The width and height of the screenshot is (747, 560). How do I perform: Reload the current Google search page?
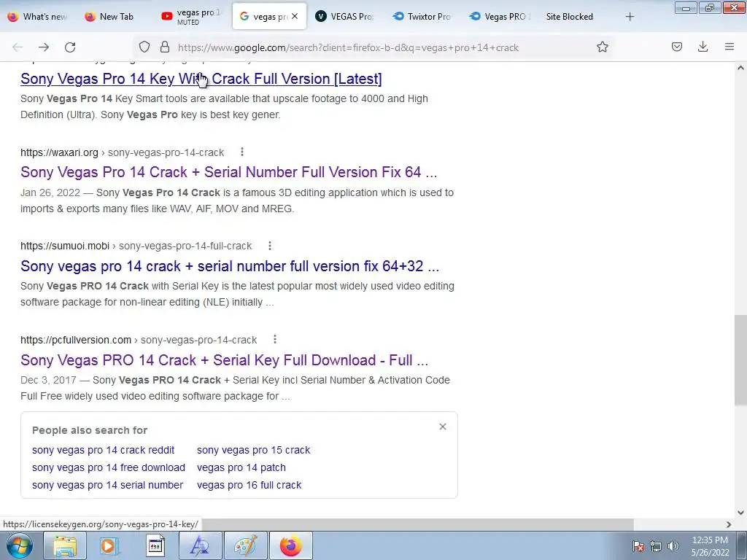pos(70,47)
